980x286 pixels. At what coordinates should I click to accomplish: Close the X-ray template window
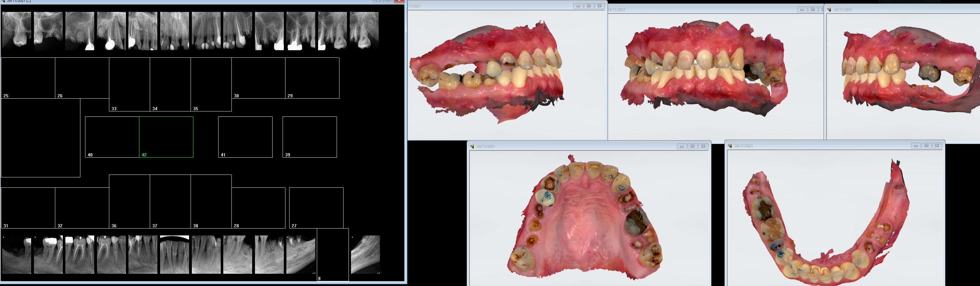(399, 1)
